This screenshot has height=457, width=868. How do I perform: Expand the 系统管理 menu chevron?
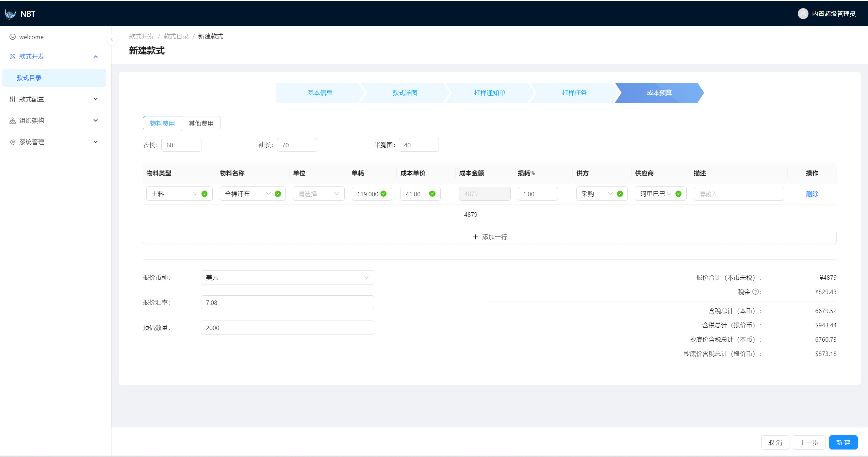point(96,142)
